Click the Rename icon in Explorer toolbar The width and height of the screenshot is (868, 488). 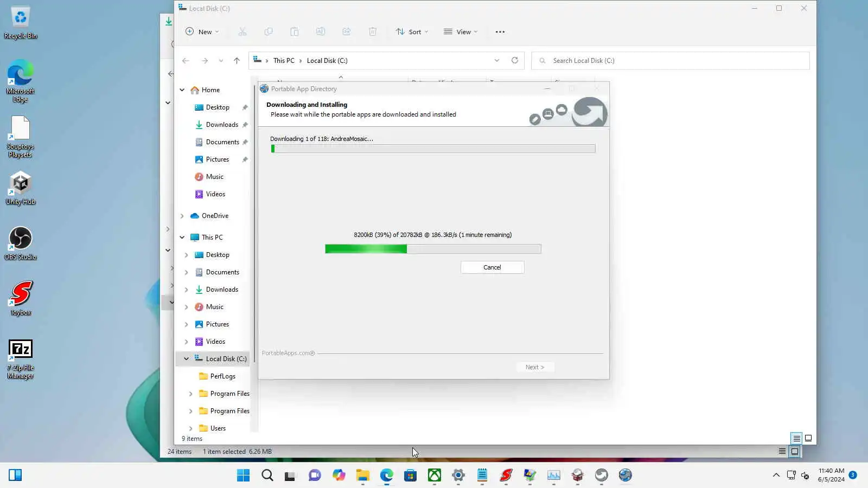[321, 31]
